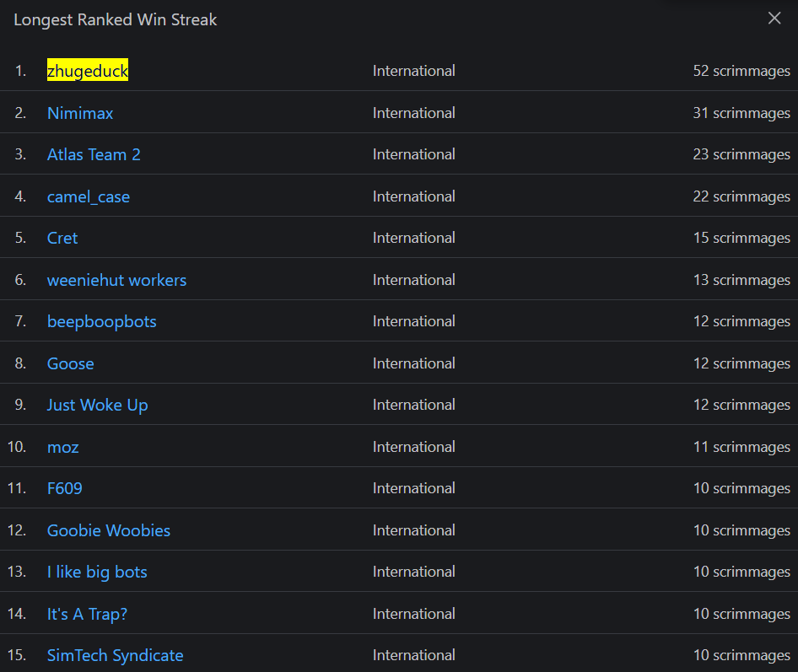Close the Longest Ranked Win Streak dialog
This screenshot has width=798, height=672.
click(774, 18)
